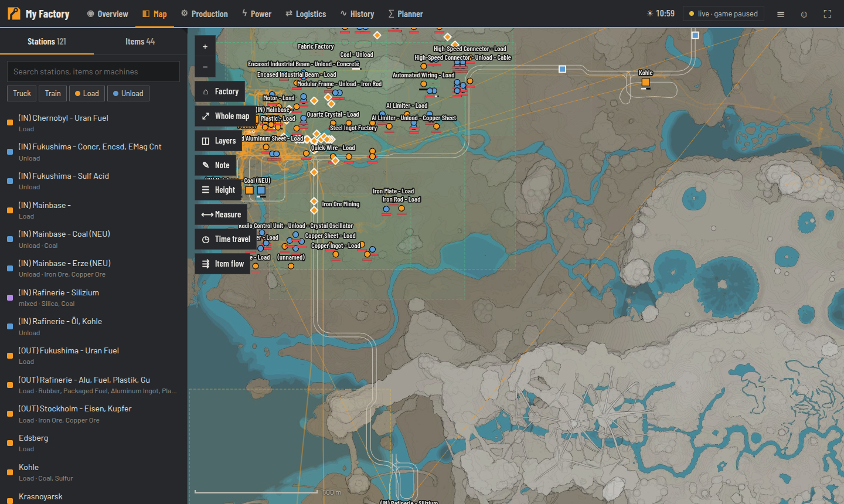Enable the Item flow overlay
The image size is (844, 504).
coord(223,264)
